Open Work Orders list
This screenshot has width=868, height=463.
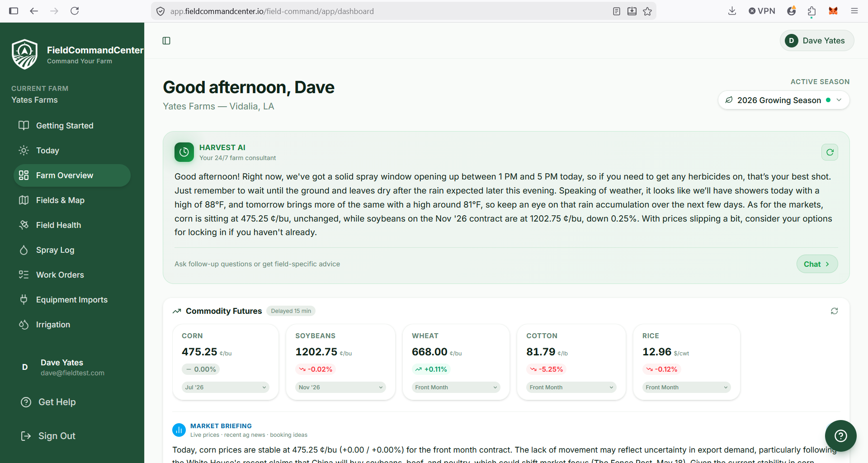click(72, 275)
